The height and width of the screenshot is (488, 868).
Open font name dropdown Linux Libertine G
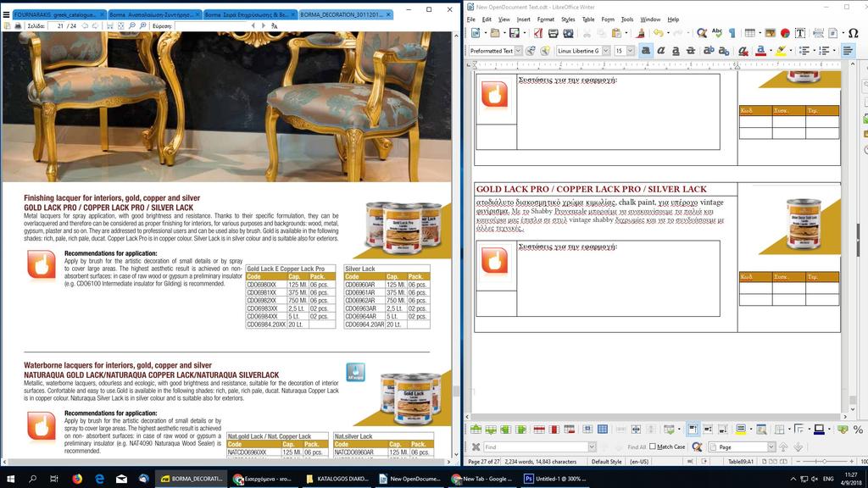[605, 51]
